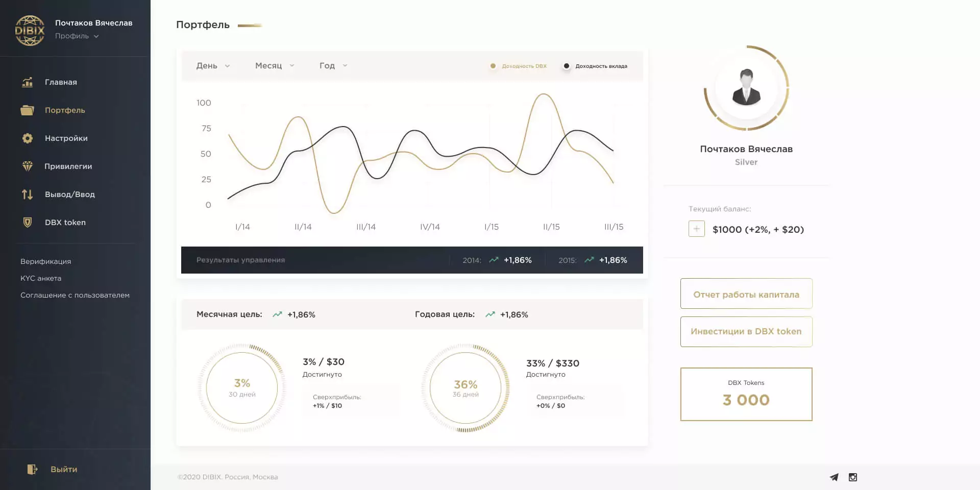Click the DIBIX globe logo
The image size is (980, 490).
click(x=30, y=31)
